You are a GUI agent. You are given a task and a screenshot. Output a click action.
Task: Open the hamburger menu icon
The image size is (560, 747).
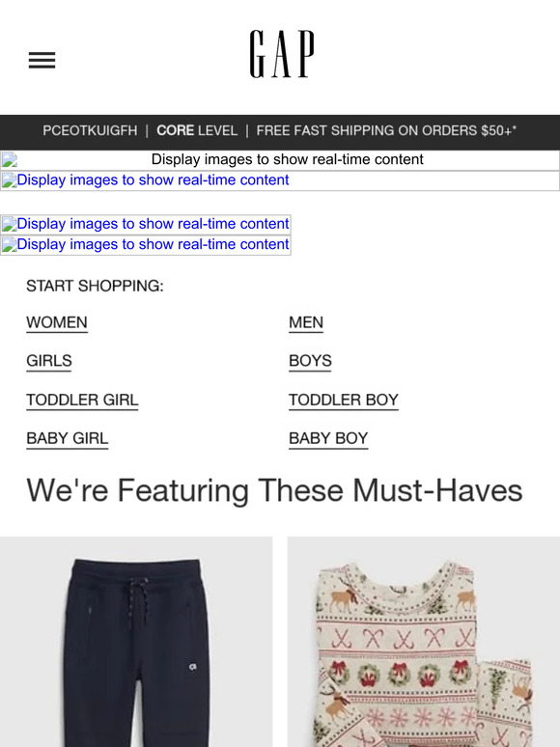42,60
